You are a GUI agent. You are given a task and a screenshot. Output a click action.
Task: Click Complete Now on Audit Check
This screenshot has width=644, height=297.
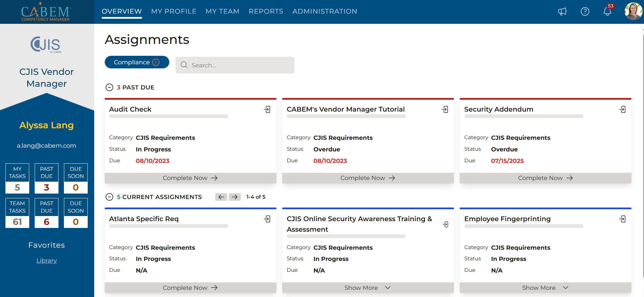click(x=190, y=178)
